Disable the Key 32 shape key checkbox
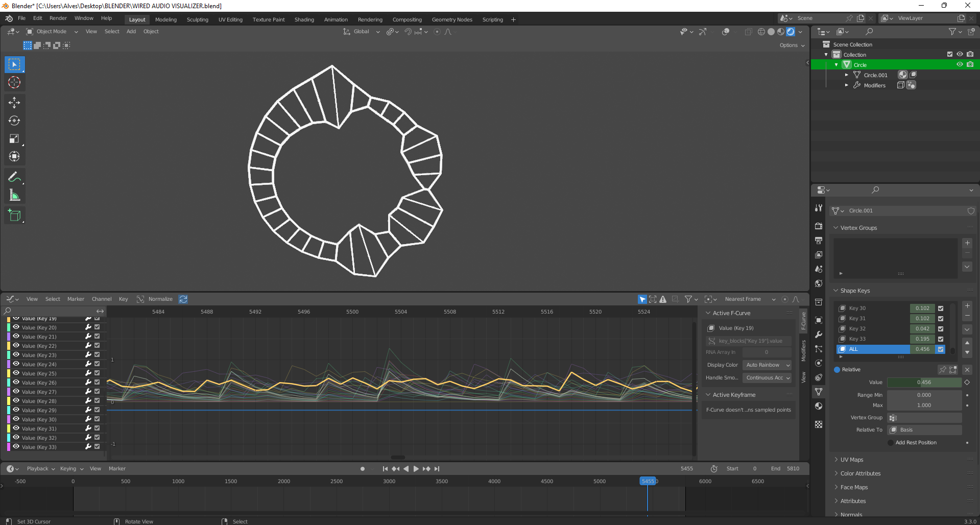980x525 pixels. pyautogui.click(x=940, y=328)
